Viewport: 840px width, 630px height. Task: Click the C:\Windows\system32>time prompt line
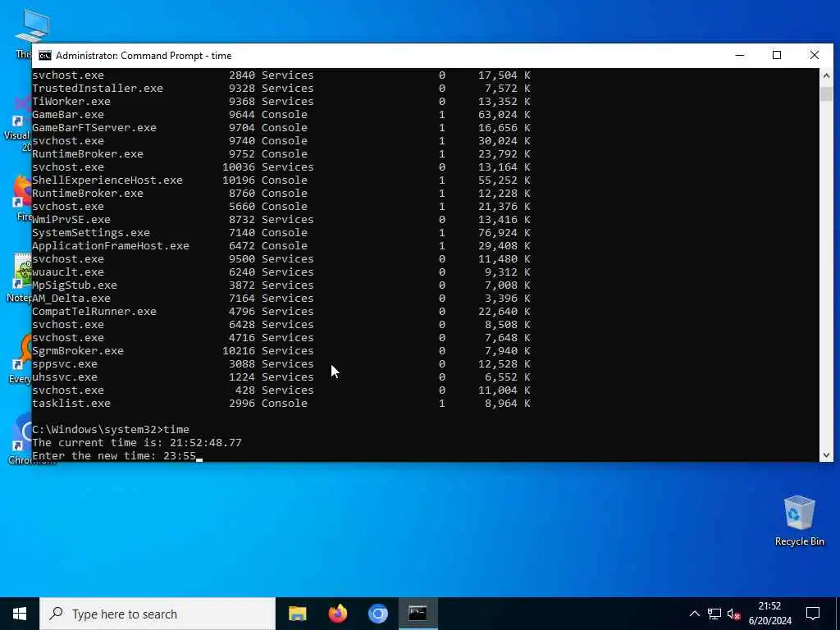(x=111, y=430)
